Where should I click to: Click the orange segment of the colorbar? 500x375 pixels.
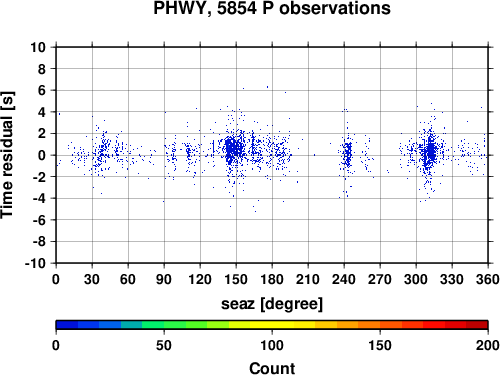pyautogui.click(x=369, y=325)
